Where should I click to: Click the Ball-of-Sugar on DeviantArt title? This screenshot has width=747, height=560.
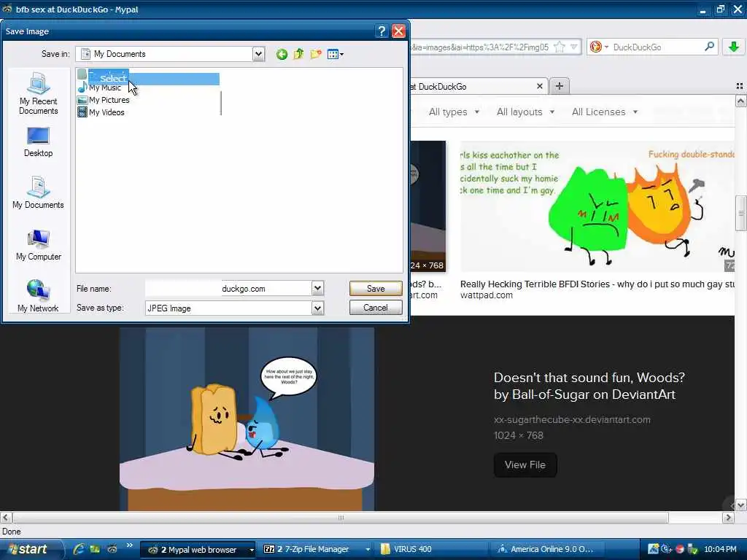pos(589,386)
